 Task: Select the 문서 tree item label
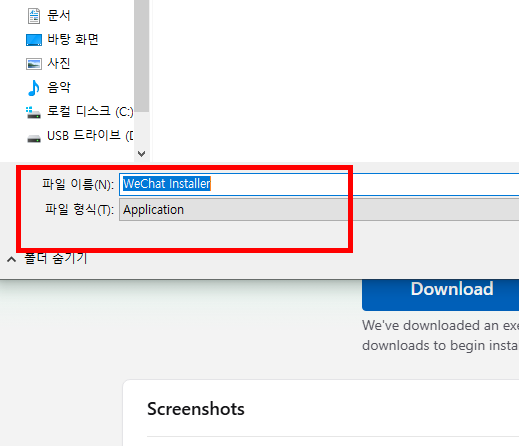click(x=59, y=16)
